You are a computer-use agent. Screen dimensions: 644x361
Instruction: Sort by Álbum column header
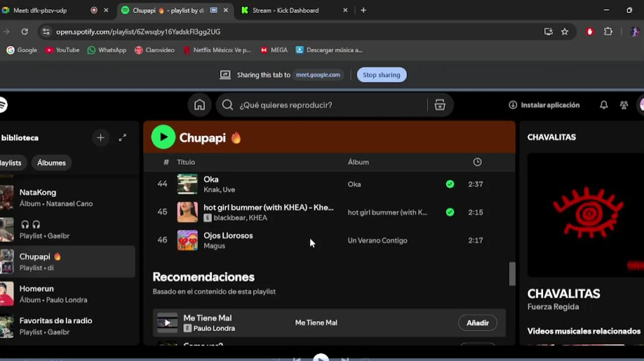point(358,162)
